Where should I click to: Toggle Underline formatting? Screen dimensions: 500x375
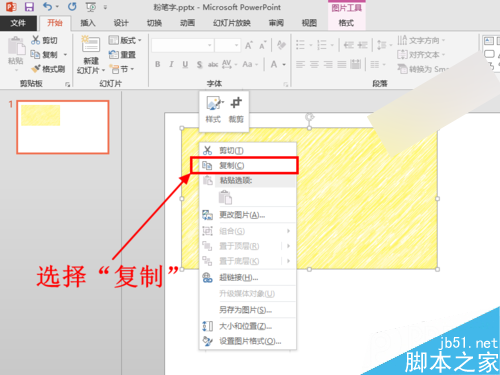point(185,64)
